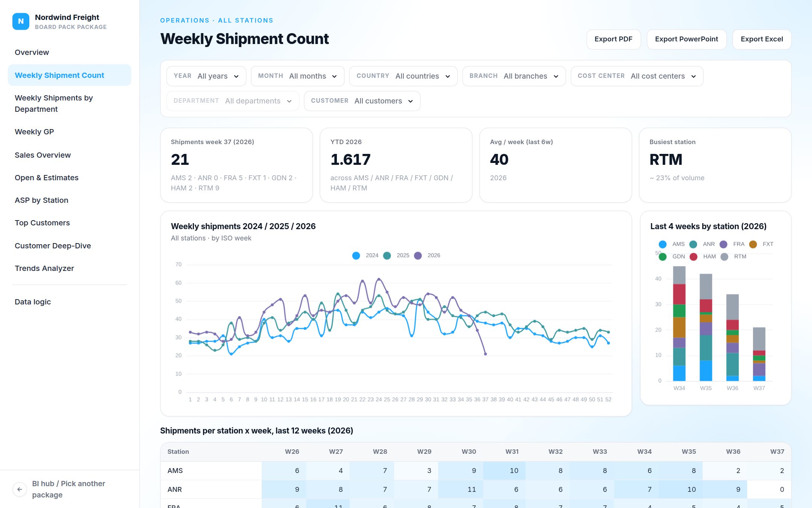
Task: Click the W37 stacked bar
Action: point(759,354)
